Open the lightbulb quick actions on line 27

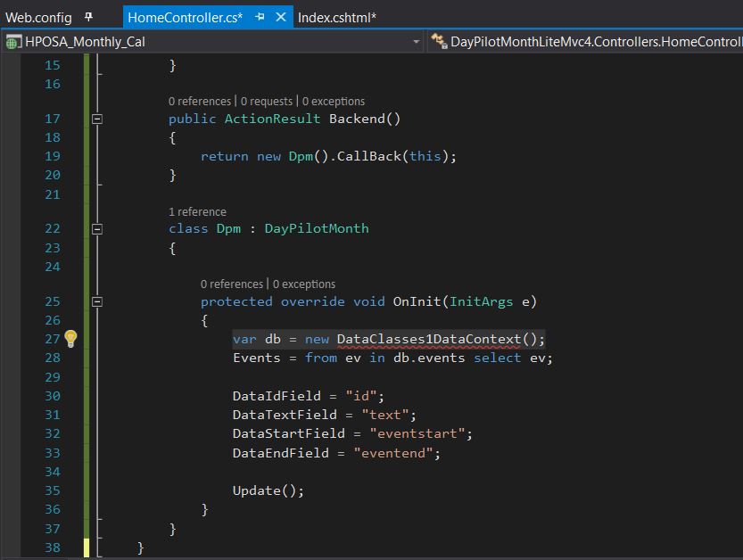tap(70, 338)
